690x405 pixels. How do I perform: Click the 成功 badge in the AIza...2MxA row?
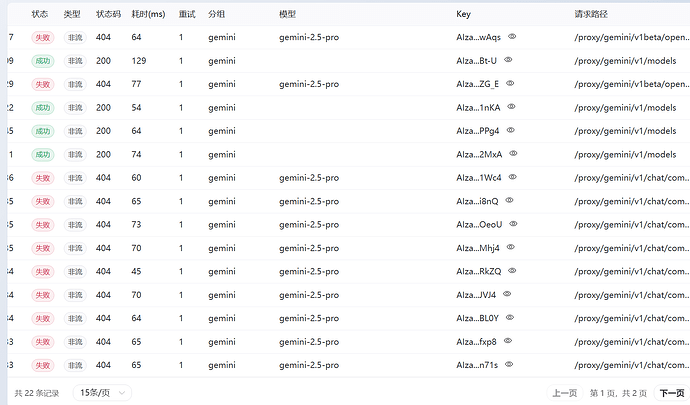[x=43, y=155]
